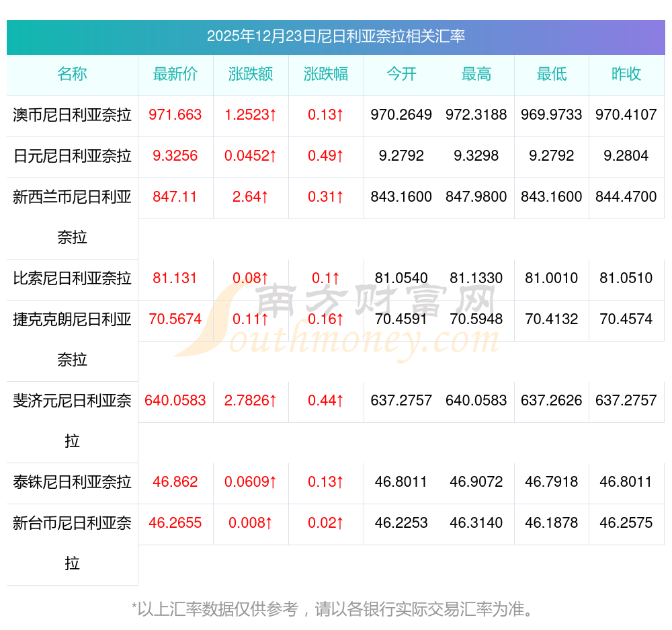Open the 日元尼日利亚奈拉 row name
The width and height of the screenshot is (672, 630).
point(72,156)
